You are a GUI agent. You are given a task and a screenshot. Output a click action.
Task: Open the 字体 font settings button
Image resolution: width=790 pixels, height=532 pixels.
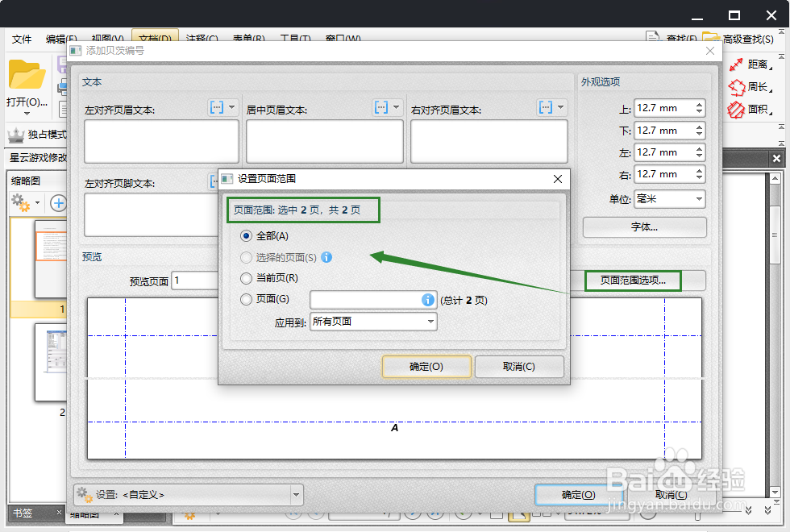(644, 227)
